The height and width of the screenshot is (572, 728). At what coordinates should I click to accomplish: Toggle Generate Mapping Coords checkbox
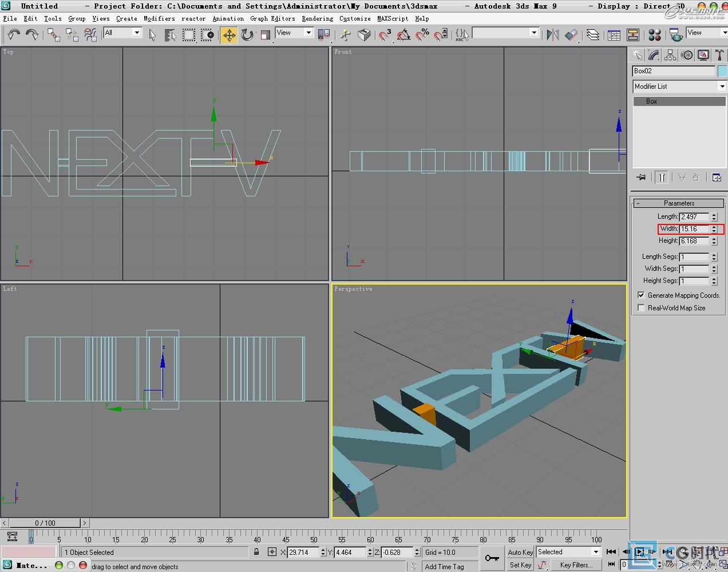(x=641, y=295)
